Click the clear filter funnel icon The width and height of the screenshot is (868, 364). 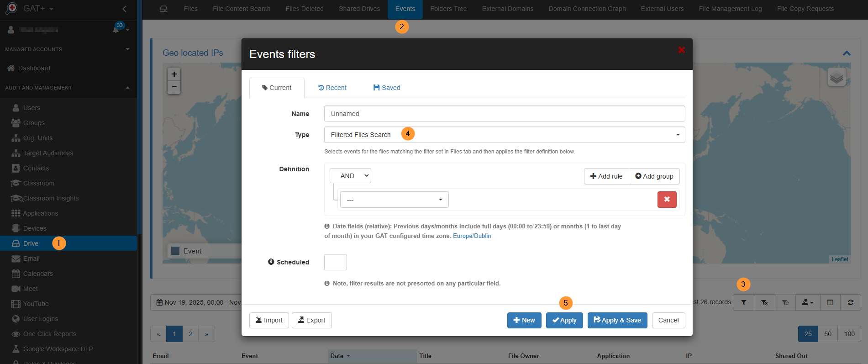764,302
